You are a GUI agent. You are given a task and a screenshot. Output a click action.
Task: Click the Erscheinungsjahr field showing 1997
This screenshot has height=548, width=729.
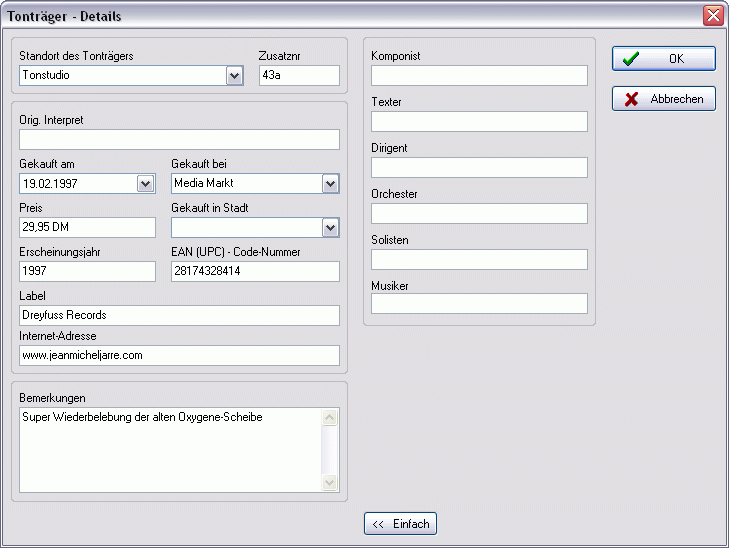tap(87, 271)
